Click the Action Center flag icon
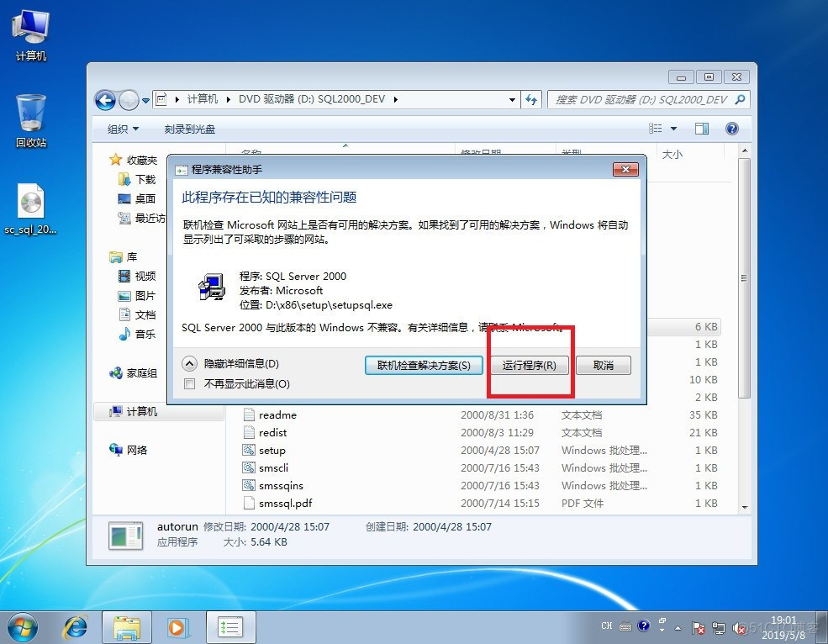The width and height of the screenshot is (828, 644). point(698,628)
